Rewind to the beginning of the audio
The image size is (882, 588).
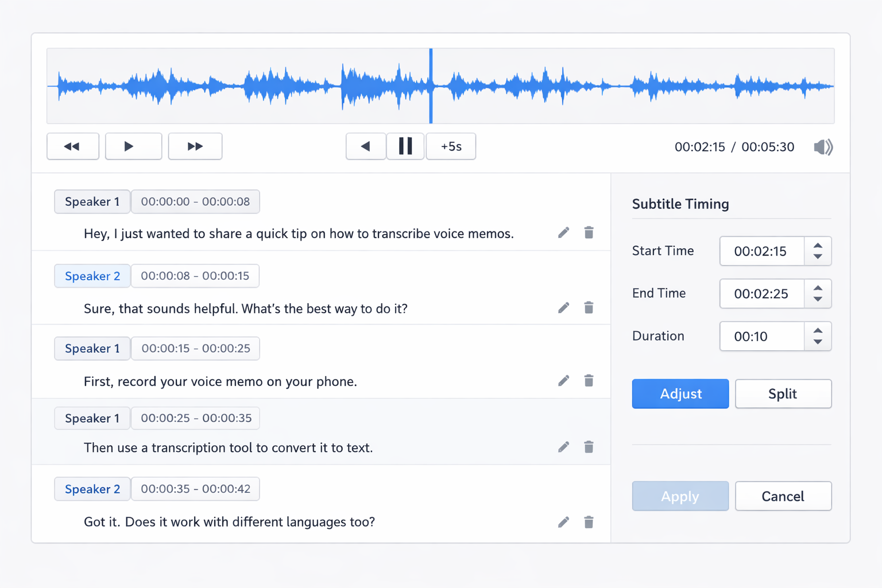[73, 146]
